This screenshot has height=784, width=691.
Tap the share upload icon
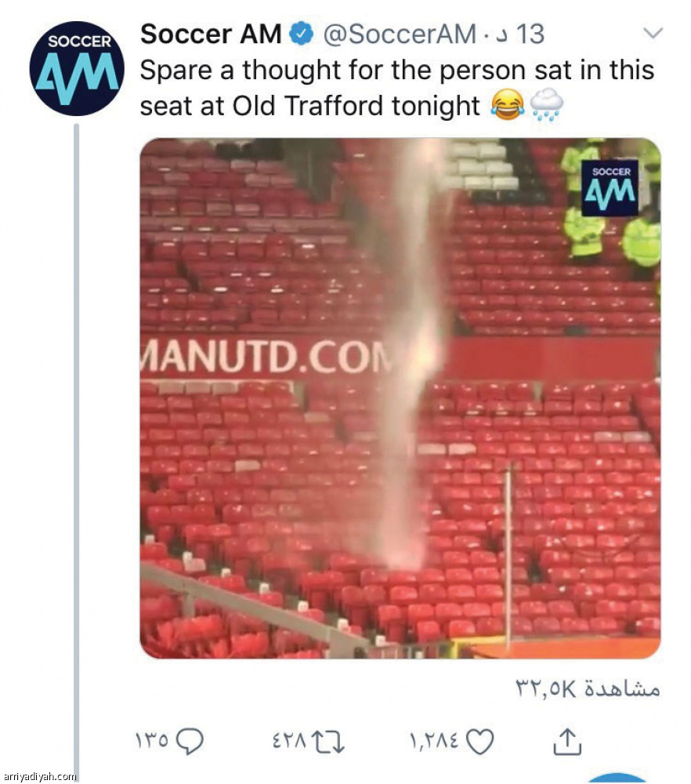[x=567, y=741]
